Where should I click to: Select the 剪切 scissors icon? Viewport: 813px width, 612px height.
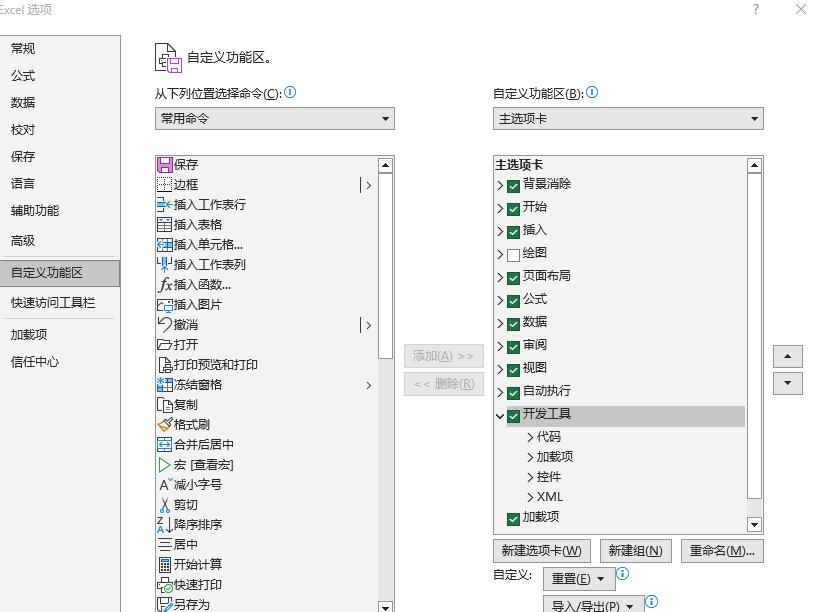point(164,505)
